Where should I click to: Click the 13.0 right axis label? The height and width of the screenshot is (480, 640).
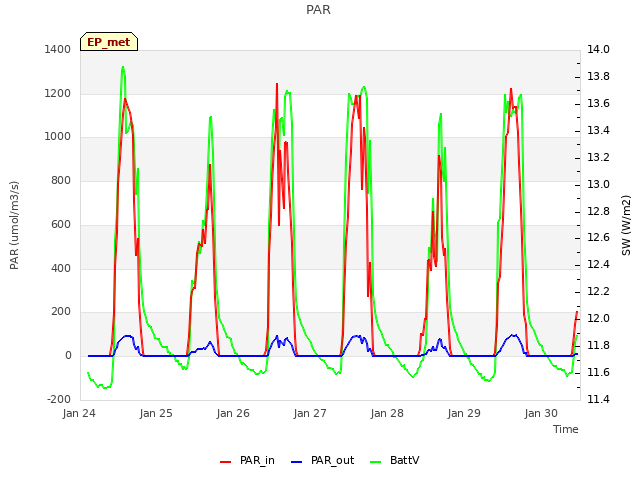coord(598,184)
